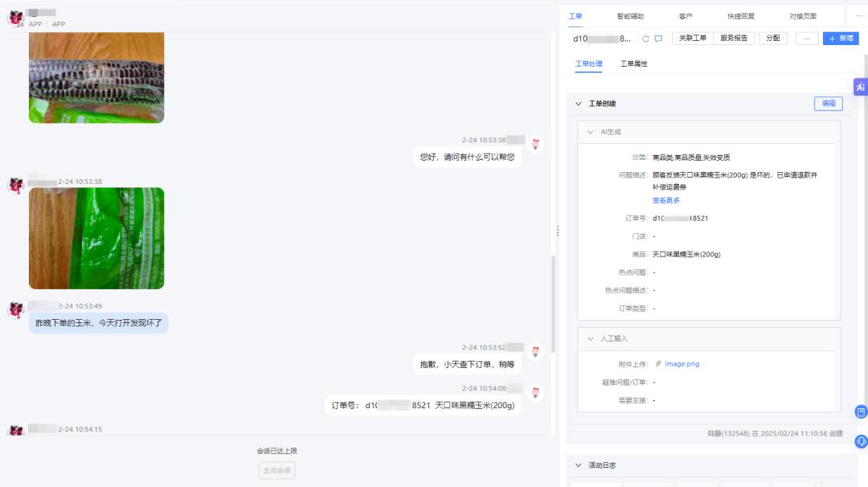Click the blue 新增 button
Screen dimensions: 868x487
841,39
